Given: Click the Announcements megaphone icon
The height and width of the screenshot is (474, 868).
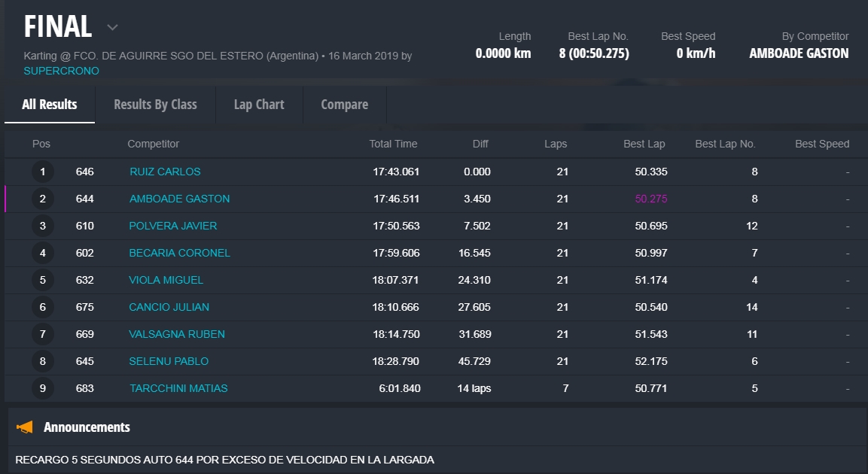Looking at the screenshot, I should [x=25, y=427].
